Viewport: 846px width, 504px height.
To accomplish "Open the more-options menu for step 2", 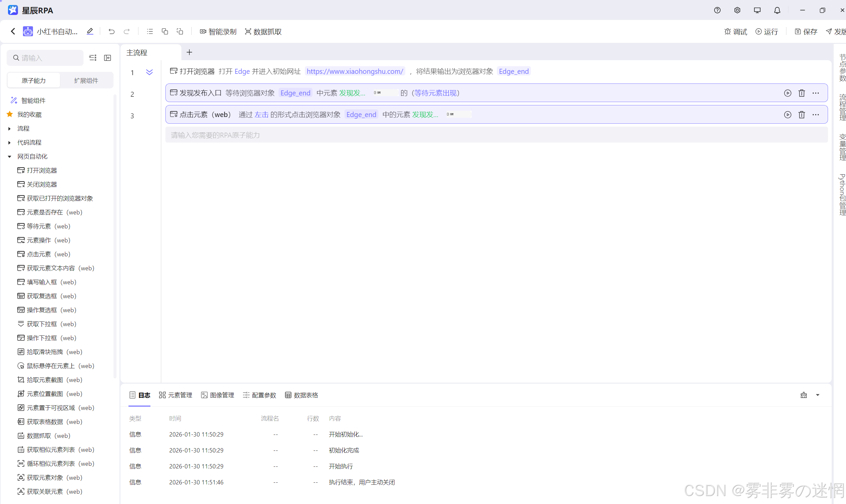I will tap(816, 93).
